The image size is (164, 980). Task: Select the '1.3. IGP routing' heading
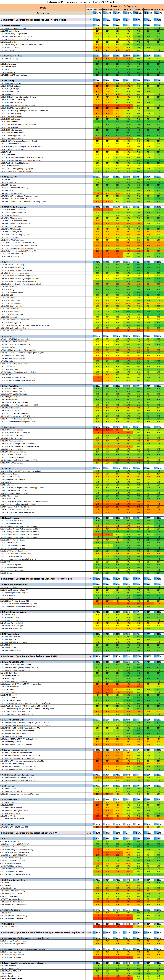(x=43, y=81)
